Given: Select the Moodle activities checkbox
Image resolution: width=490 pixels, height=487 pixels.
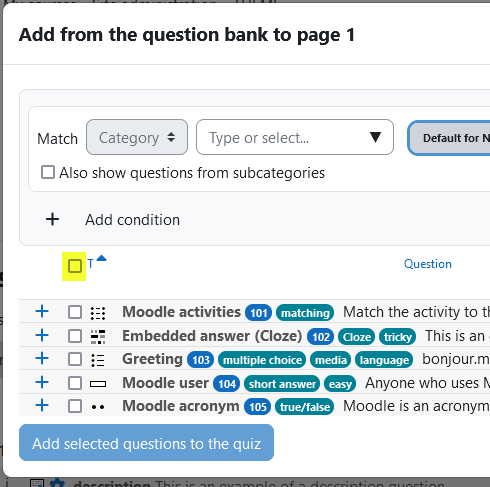Looking at the screenshot, I should 75,312.
